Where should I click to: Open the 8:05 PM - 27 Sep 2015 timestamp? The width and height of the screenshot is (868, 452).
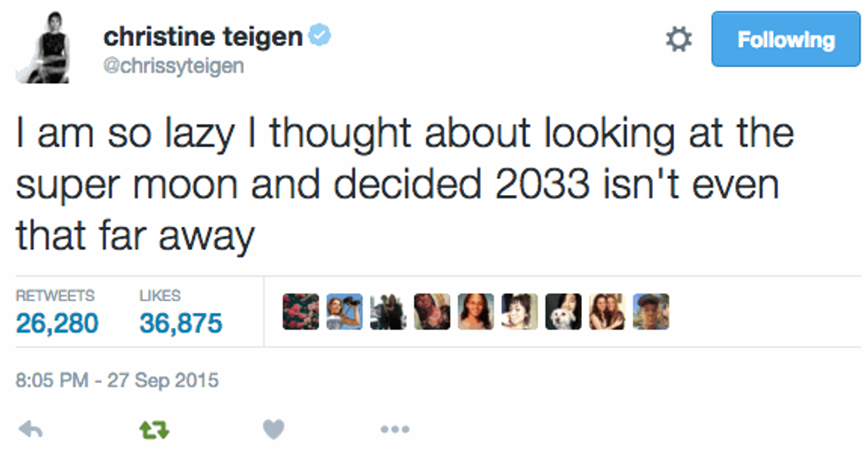click(x=117, y=381)
